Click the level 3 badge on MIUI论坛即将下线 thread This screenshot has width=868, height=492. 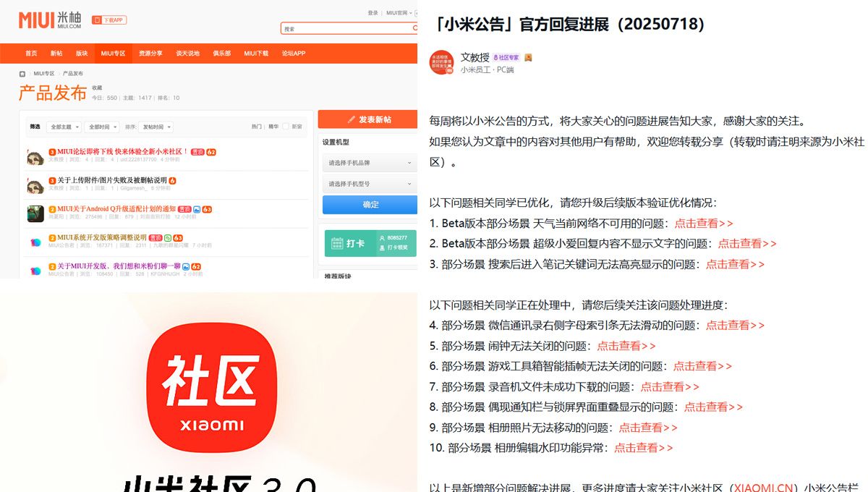pos(52,152)
